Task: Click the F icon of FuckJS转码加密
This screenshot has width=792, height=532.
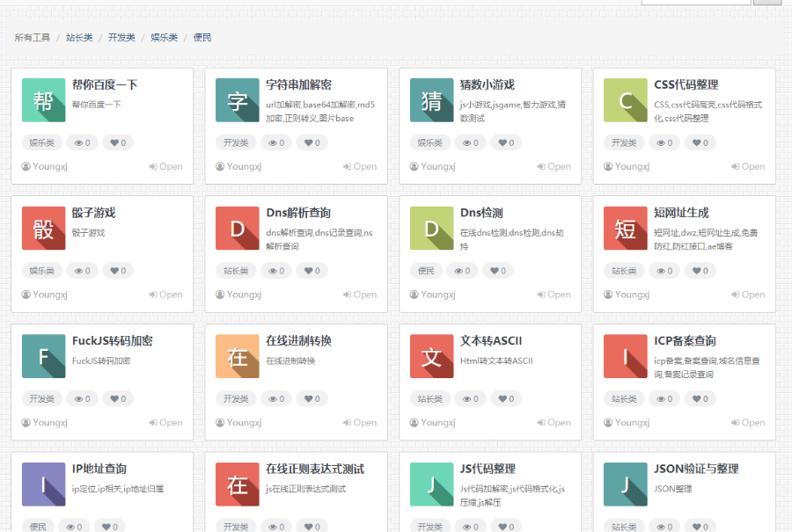Action: click(x=42, y=357)
